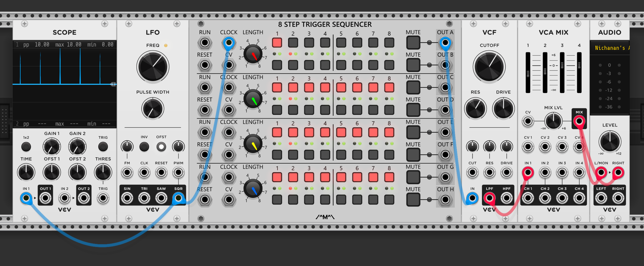Toggle the Scope 1x2 button
This screenshot has height=266, width=644.
click(26, 147)
